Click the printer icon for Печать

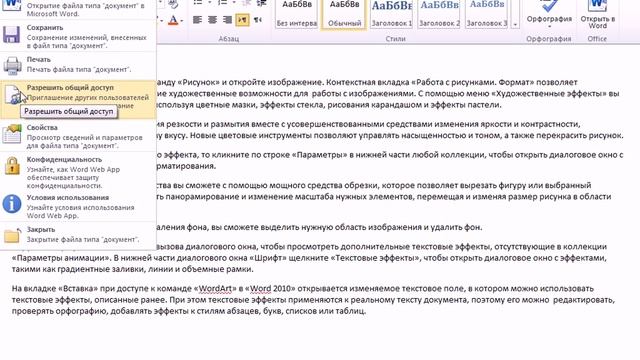point(12,65)
